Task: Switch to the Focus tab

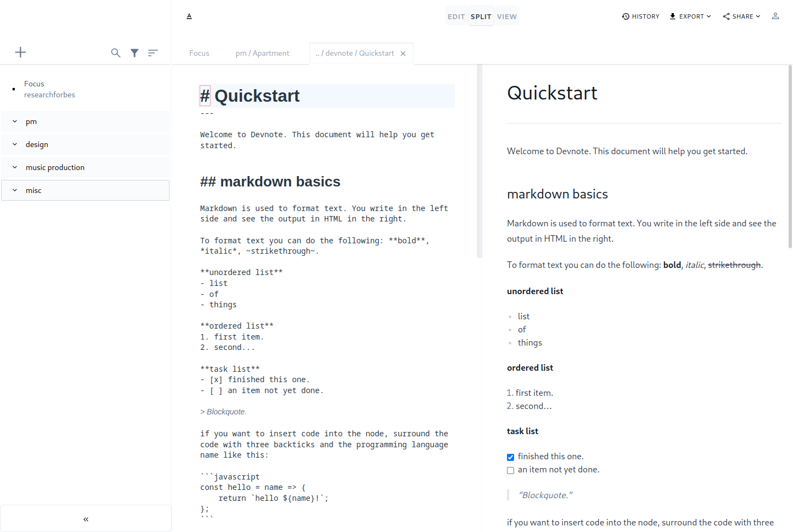Action: (199, 54)
